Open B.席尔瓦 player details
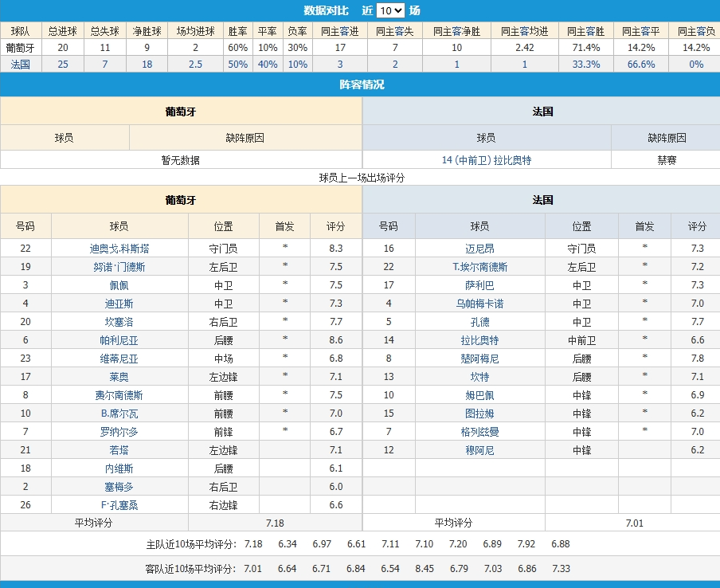 click(119, 414)
